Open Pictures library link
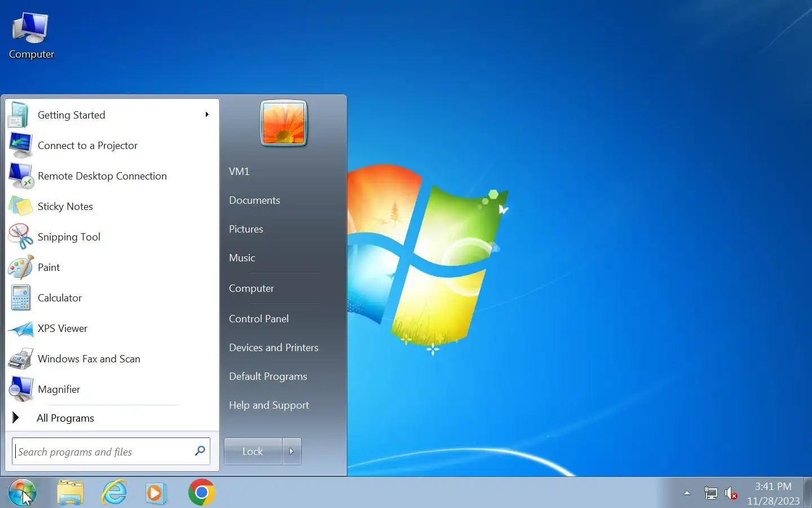Image resolution: width=812 pixels, height=508 pixels. point(246,229)
